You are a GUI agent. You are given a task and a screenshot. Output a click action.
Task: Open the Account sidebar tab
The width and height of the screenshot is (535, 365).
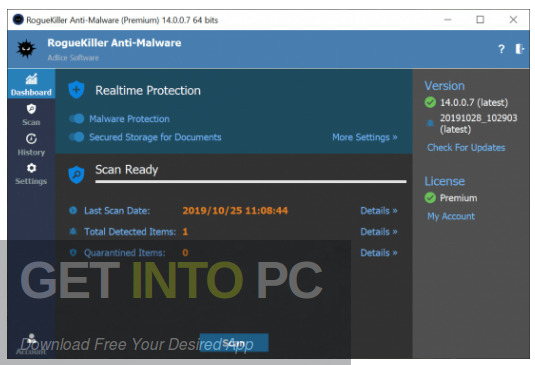(x=31, y=344)
